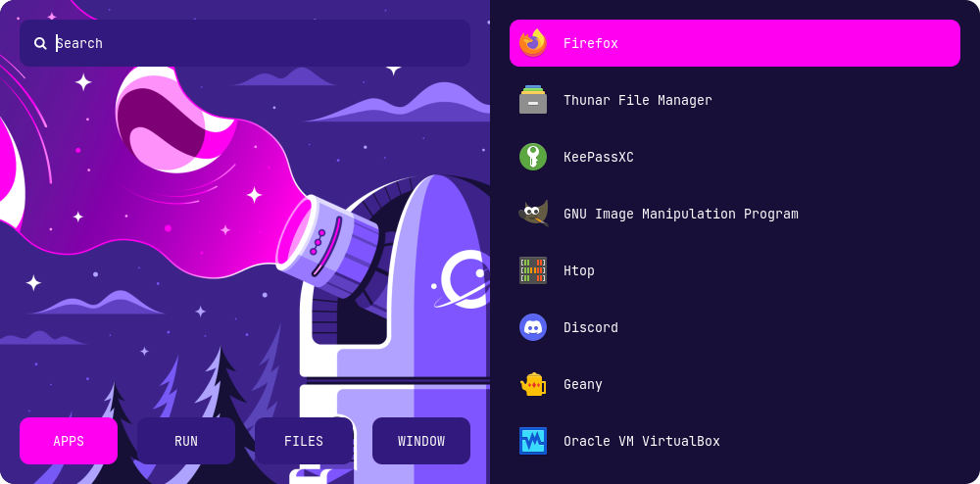
Task: Switch to the APPS mode tab
Action: (69, 441)
